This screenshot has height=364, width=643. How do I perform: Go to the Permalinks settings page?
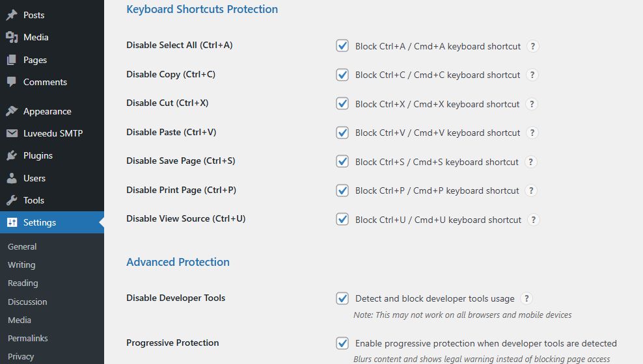coord(28,338)
